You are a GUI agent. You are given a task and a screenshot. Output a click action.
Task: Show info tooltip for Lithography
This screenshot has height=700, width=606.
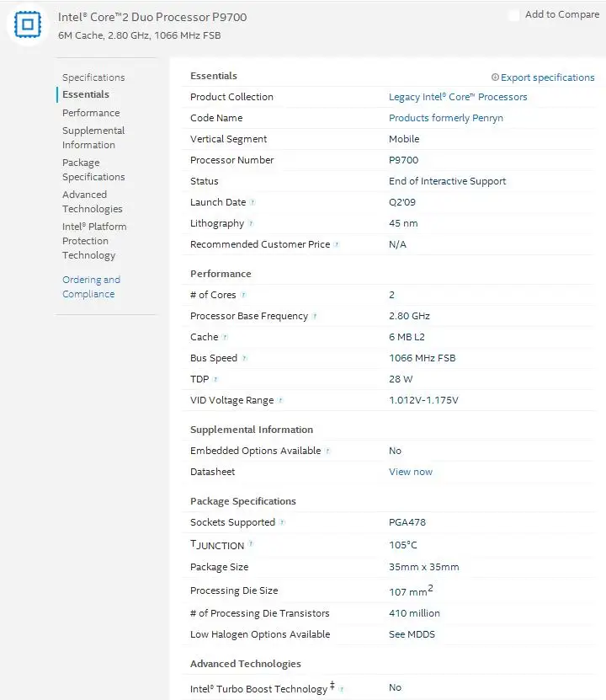[251, 223]
